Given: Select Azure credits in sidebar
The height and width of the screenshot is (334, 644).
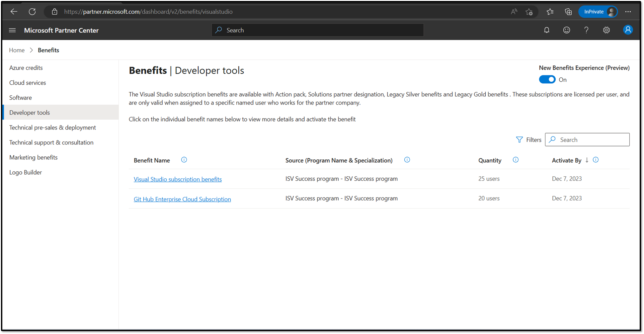Looking at the screenshot, I should pos(26,68).
